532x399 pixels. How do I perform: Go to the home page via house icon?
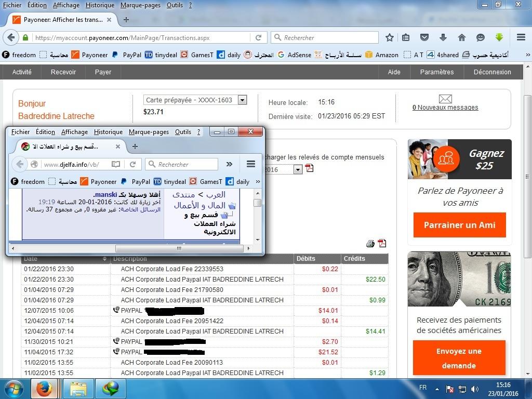(x=461, y=37)
